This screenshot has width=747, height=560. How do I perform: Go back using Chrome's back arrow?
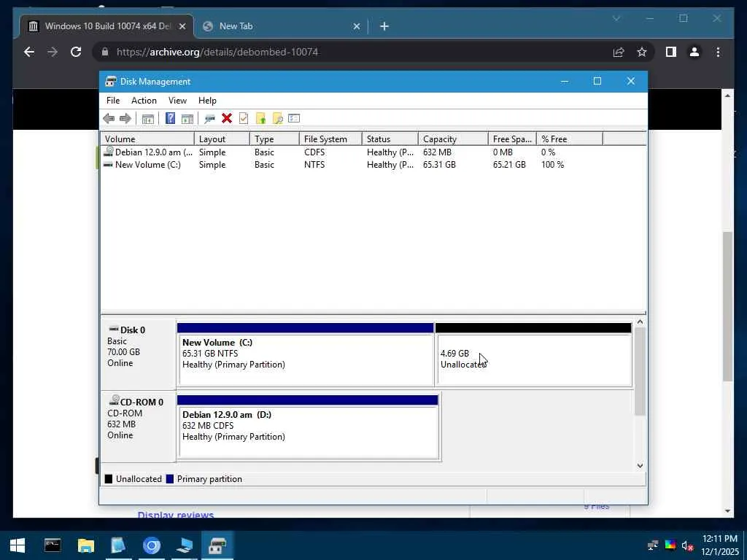pos(29,52)
